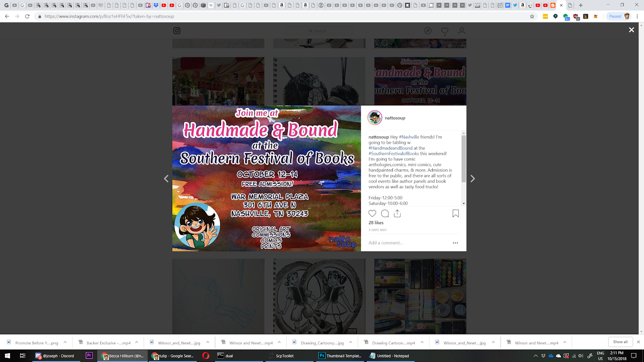Click the address bar URL
Image resolution: width=644 pixels, height=362 pixels.
(x=109, y=16)
